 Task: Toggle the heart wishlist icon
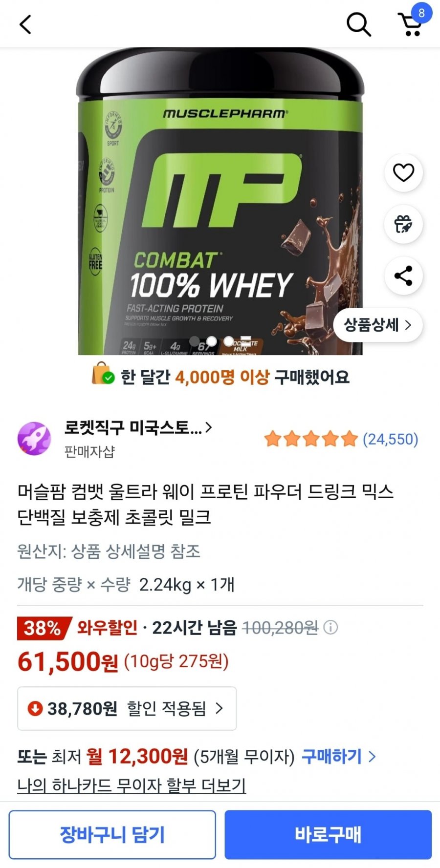point(403,172)
